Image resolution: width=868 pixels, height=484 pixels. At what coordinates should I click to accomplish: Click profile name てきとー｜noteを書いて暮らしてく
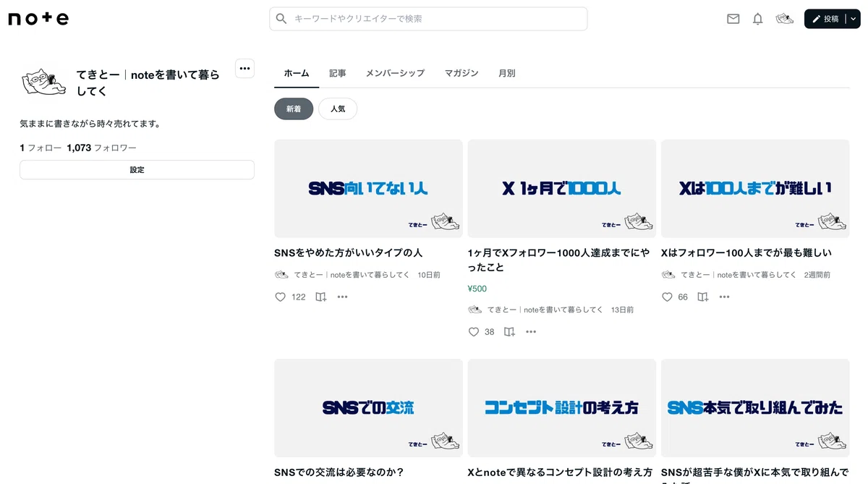click(x=148, y=82)
